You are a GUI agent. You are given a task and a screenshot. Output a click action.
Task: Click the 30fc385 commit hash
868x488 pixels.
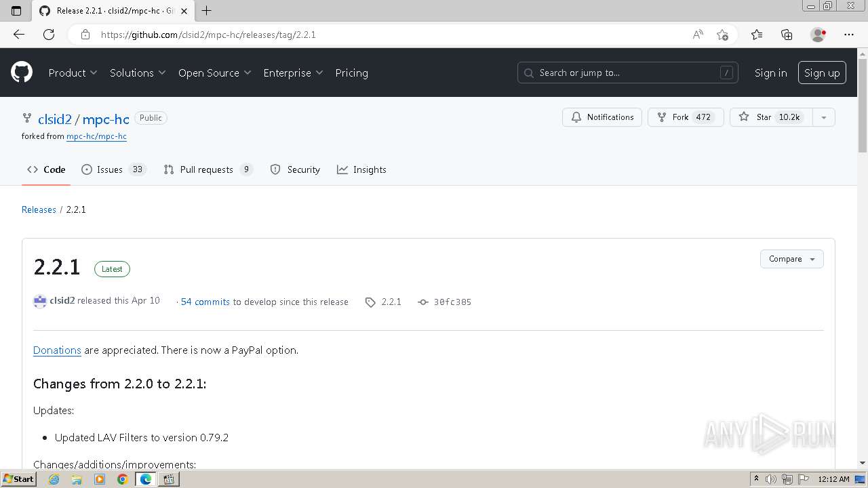(x=452, y=302)
